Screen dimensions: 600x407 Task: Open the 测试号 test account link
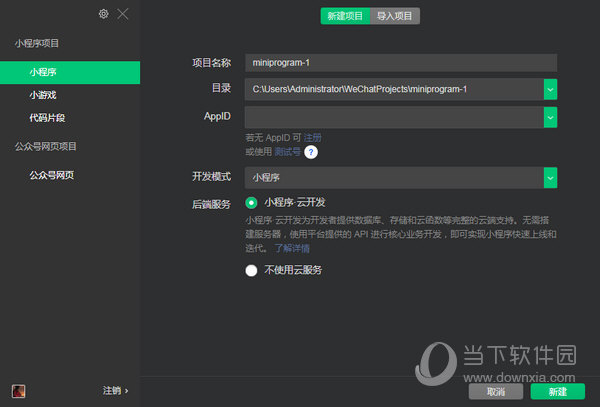287,152
